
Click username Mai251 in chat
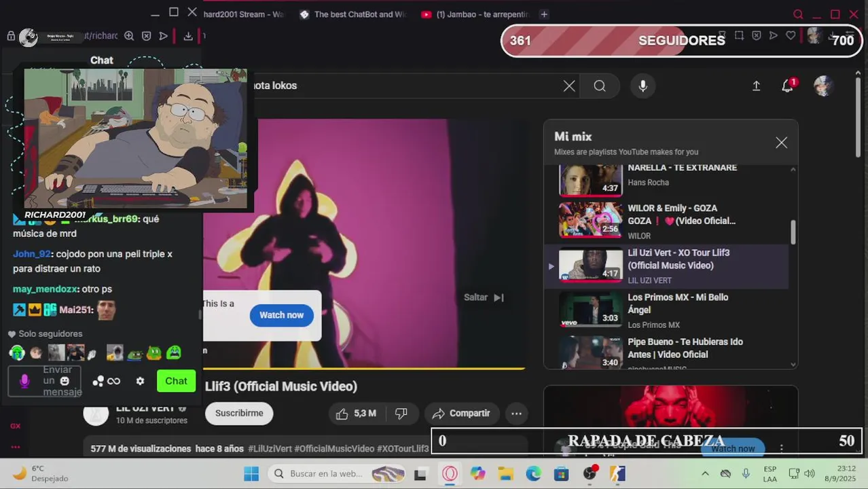pos(75,310)
